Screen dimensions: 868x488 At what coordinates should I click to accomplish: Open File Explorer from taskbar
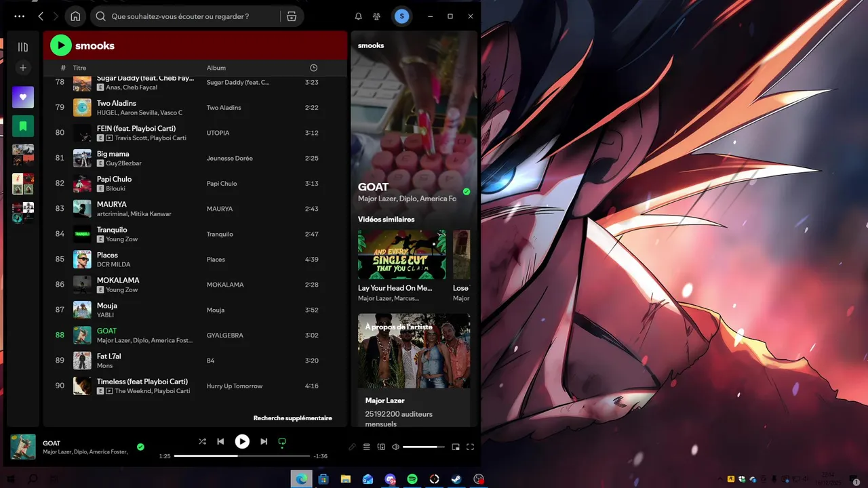[x=346, y=479]
